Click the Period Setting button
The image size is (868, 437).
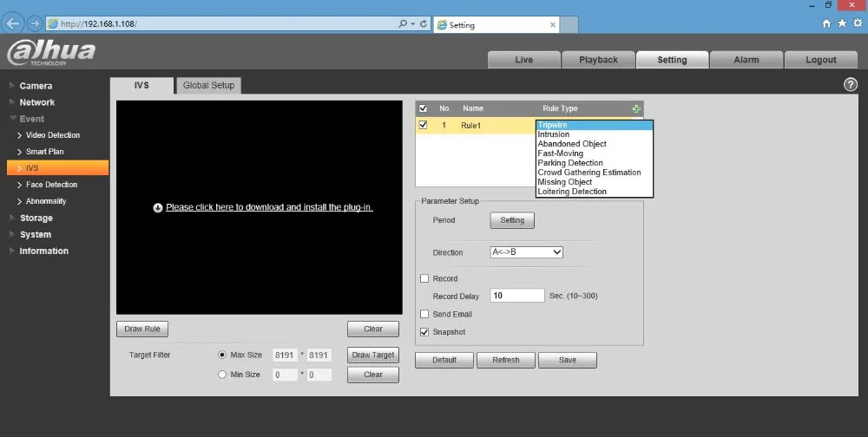[512, 220]
